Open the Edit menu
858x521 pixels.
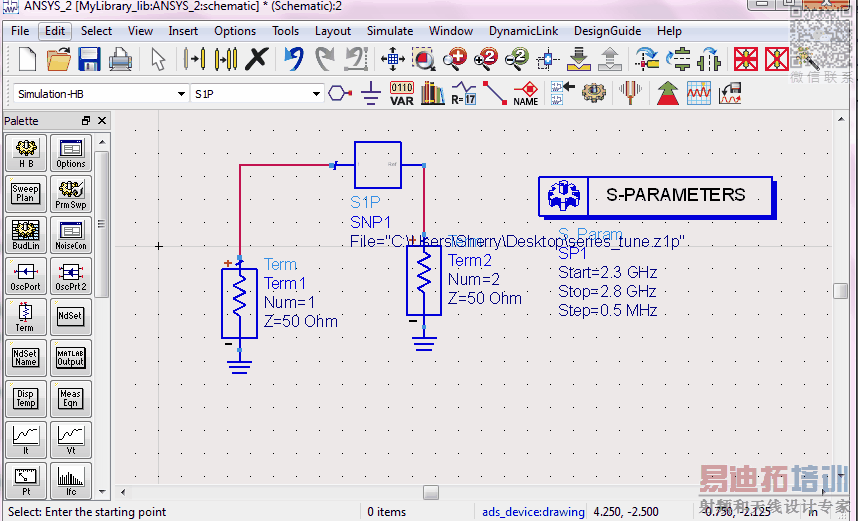pyautogui.click(x=55, y=31)
